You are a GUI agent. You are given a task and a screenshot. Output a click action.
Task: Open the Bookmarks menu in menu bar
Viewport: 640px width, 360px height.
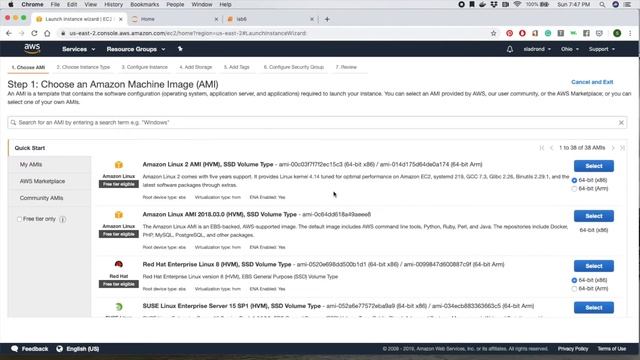pos(144,4)
